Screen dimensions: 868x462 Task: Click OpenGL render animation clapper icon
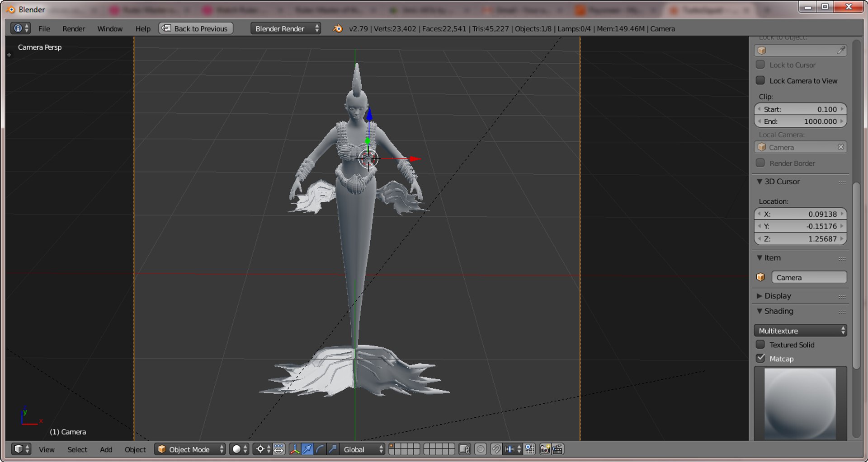coord(558,449)
